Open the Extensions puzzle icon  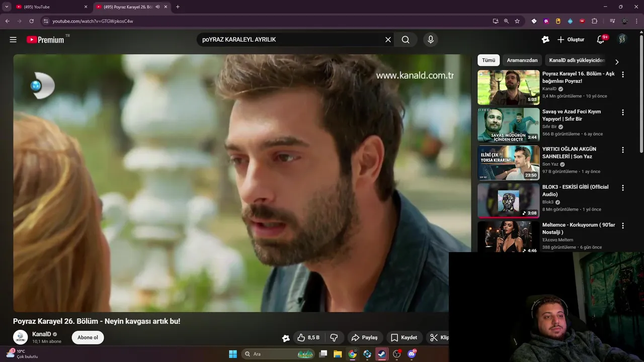click(594, 21)
